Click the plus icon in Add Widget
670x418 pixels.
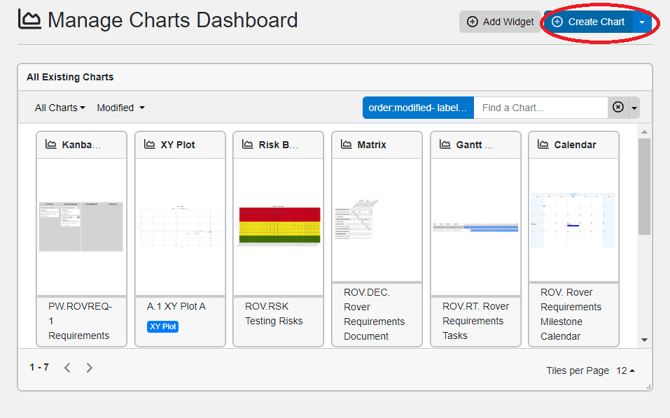click(x=472, y=22)
